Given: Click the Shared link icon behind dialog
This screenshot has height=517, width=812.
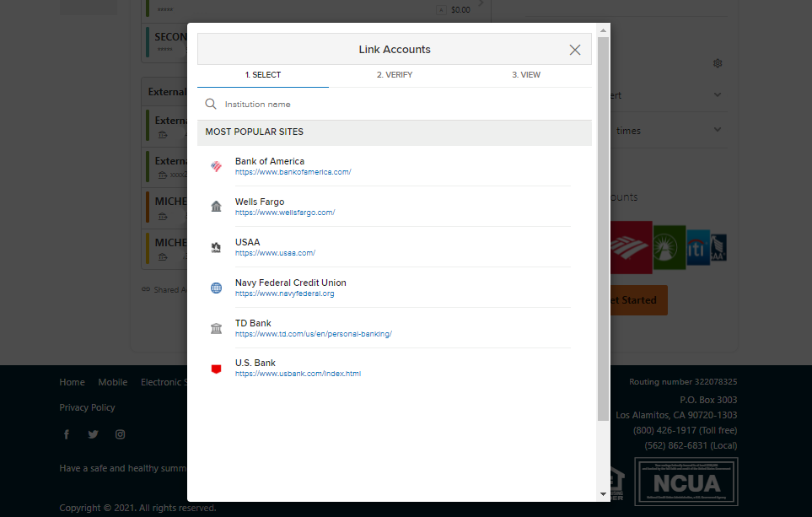Looking at the screenshot, I should (146, 289).
